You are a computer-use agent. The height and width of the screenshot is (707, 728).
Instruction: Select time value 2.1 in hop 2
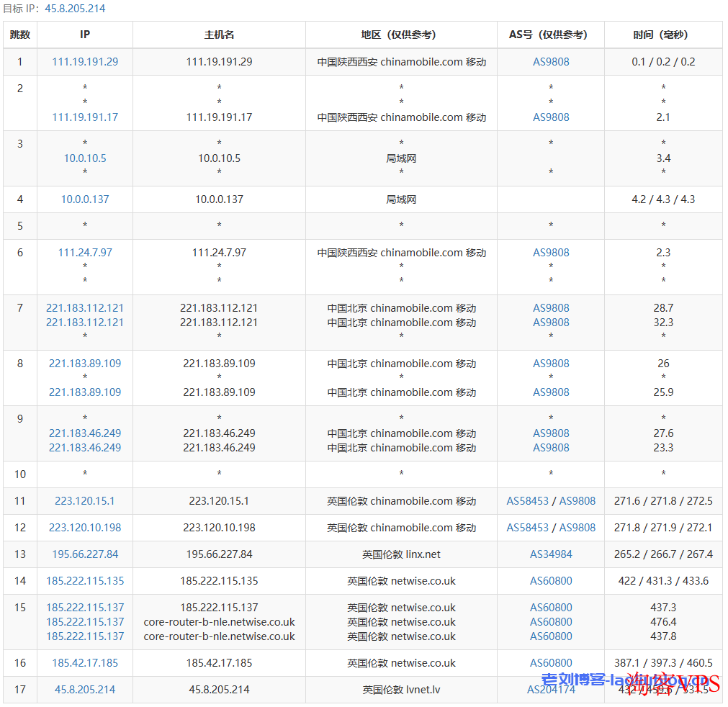point(663,117)
